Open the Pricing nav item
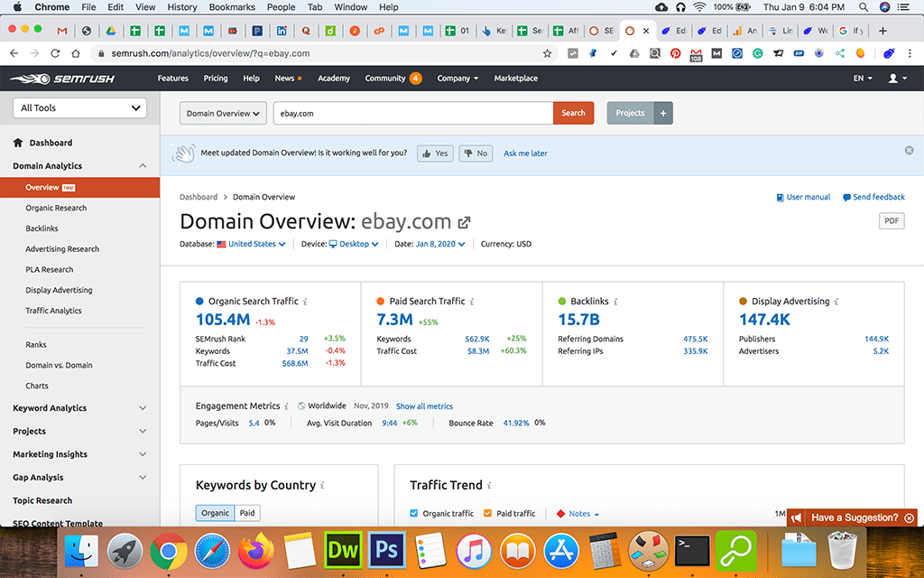This screenshot has width=924, height=578. click(216, 78)
